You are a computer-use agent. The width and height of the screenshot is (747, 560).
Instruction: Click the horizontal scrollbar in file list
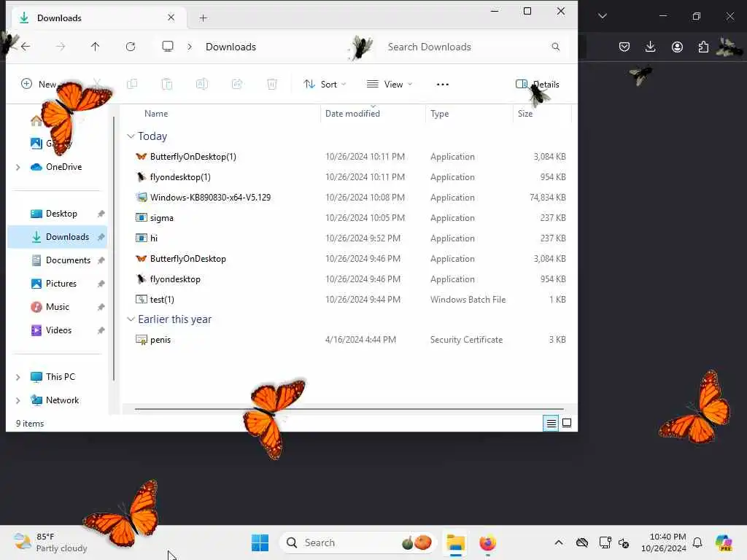(349, 408)
